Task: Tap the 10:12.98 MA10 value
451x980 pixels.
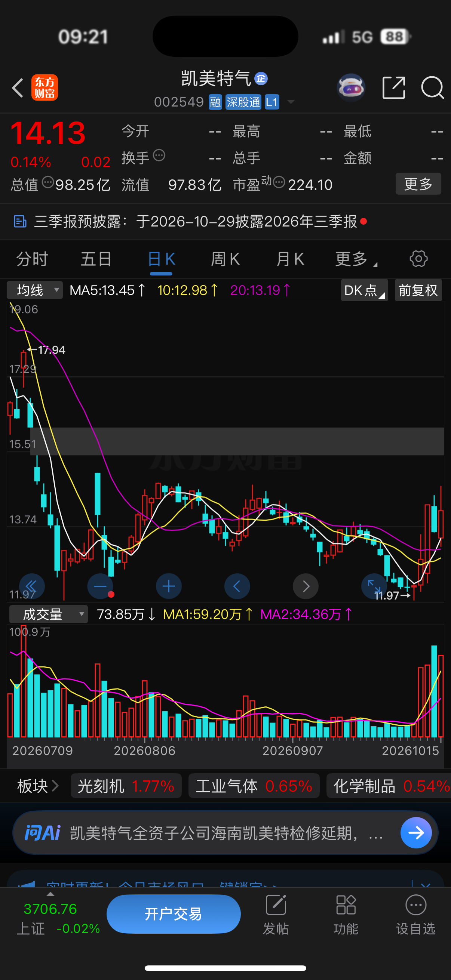Action: pos(188,290)
